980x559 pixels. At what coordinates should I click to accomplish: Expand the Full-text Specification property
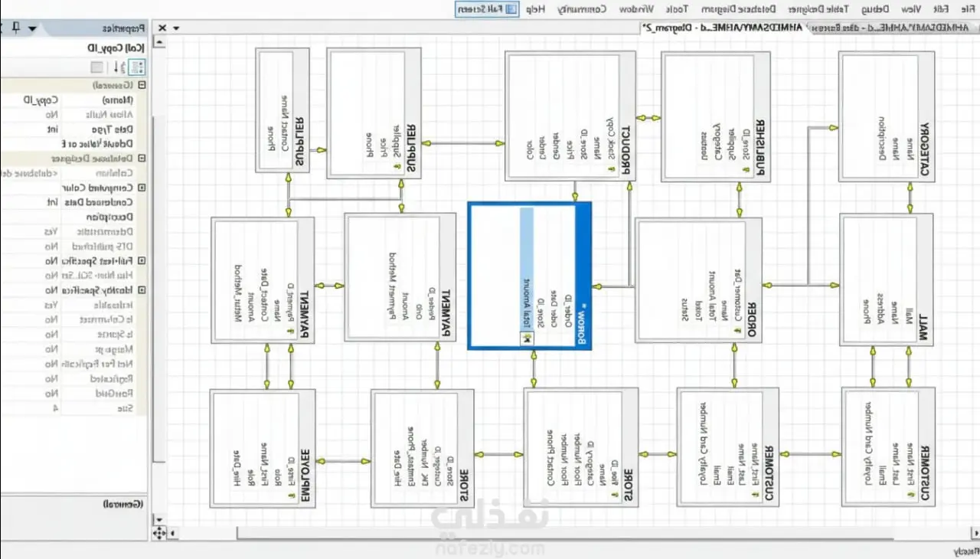142,261
